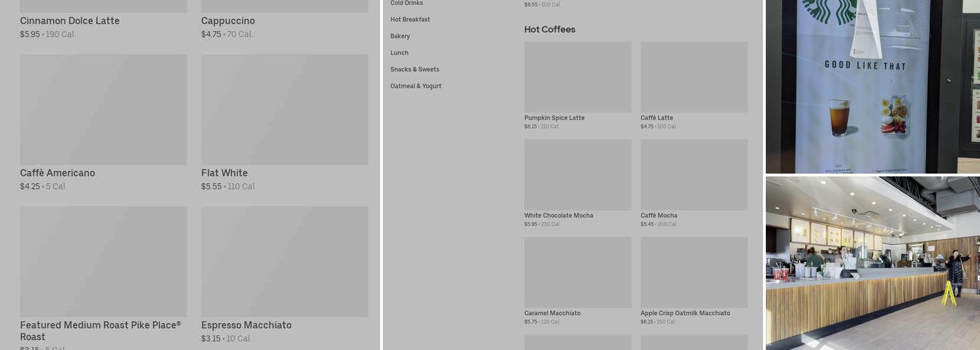This screenshot has height=350, width=980.
Task: Open Cinnamon Dolce Latte item
Action: [x=69, y=21]
